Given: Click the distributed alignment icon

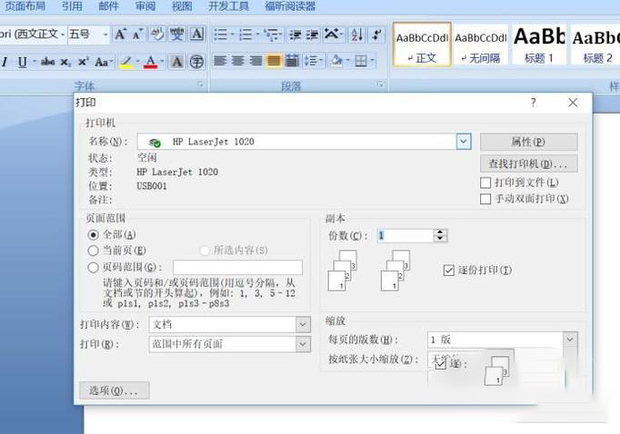Looking at the screenshot, I should (292, 61).
